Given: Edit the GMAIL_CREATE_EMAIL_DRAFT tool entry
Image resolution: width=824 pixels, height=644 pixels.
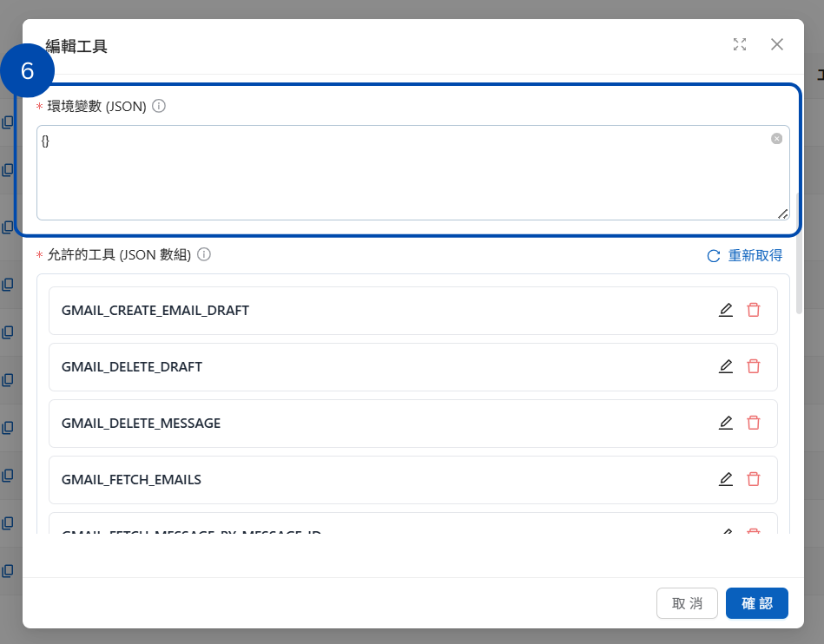Looking at the screenshot, I should (x=726, y=310).
